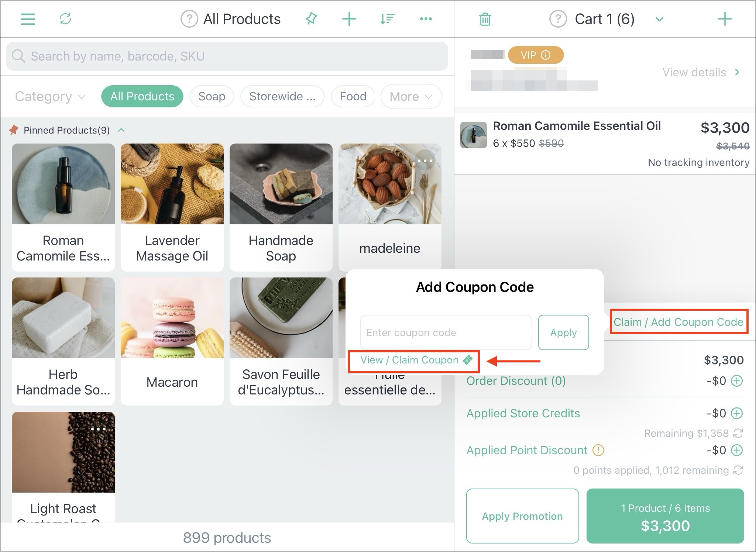
Task: Open customer View details
Action: (701, 72)
